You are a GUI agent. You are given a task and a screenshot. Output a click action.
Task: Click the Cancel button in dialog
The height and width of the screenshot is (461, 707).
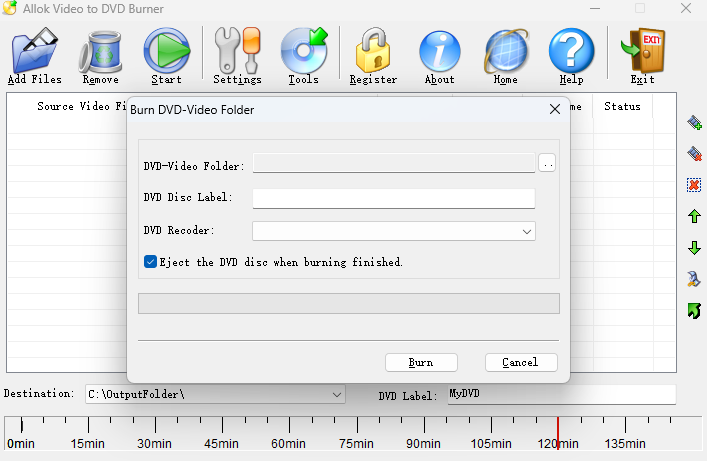521,362
